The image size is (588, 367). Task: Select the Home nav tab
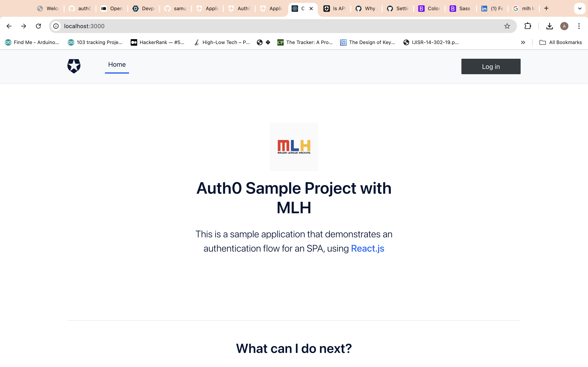[117, 65]
